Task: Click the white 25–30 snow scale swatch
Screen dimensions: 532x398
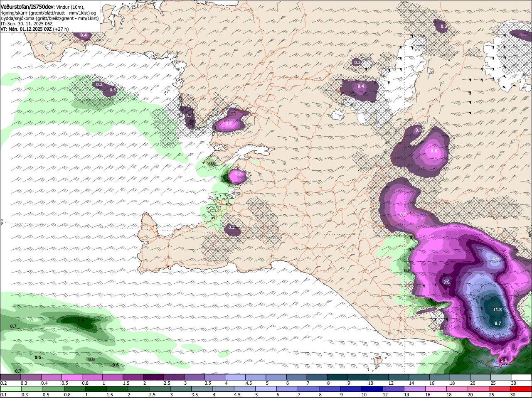Action: click(x=522, y=377)
